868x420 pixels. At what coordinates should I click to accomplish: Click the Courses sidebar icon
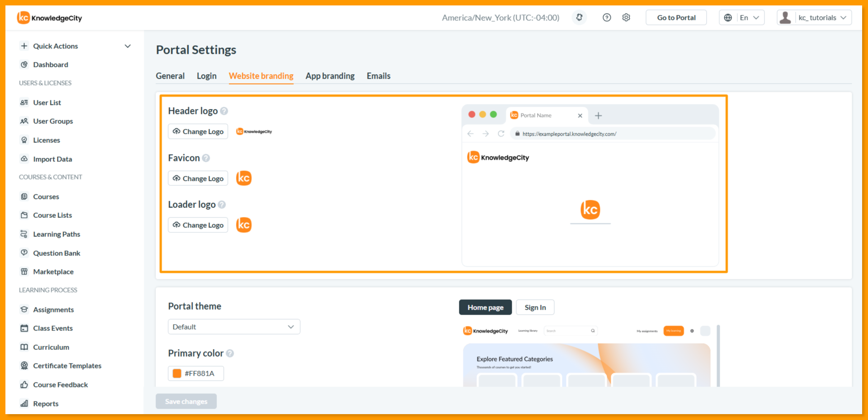24,197
